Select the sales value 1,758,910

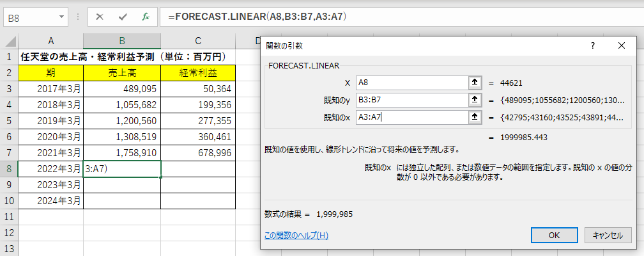click(x=122, y=153)
